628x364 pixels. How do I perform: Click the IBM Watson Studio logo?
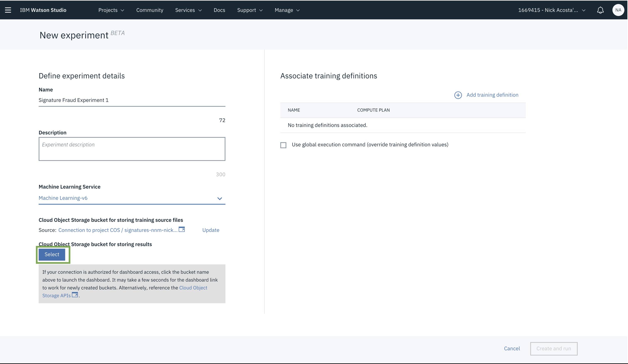pos(43,10)
